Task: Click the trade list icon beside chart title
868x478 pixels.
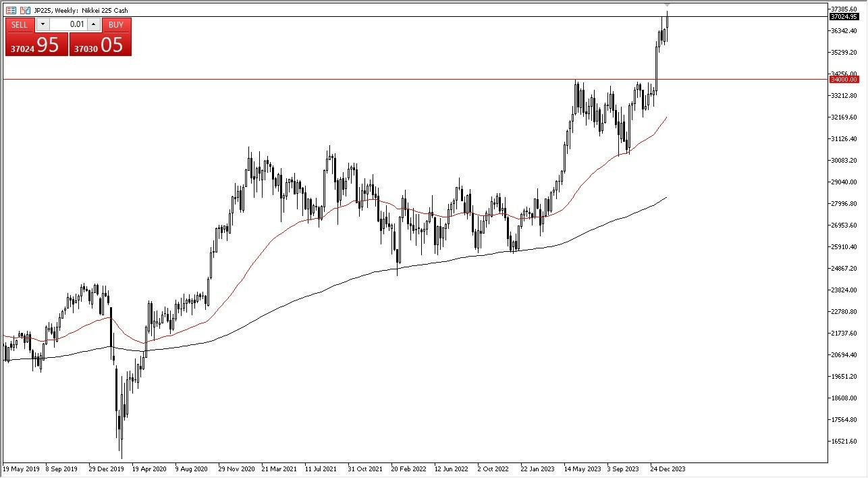Action: (x=11, y=10)
